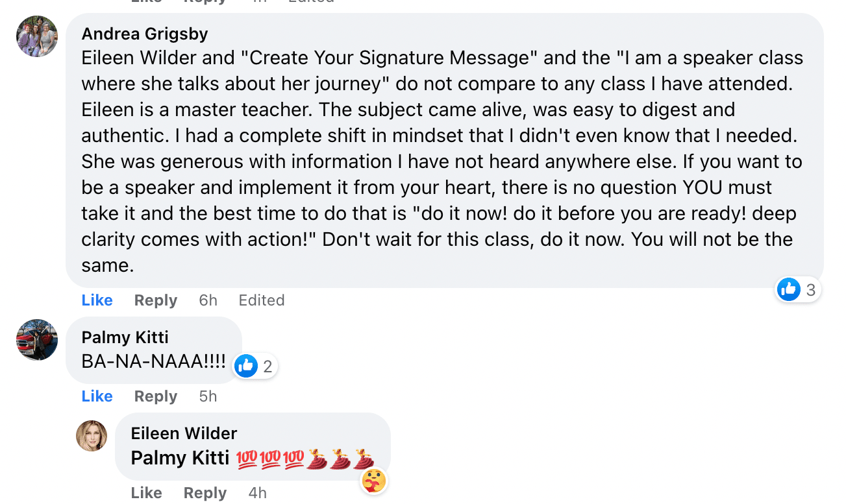Like Andrea Grigsby's comment
Image resolution: width=846 pixels, height=504 pixels.
point(97,300)
